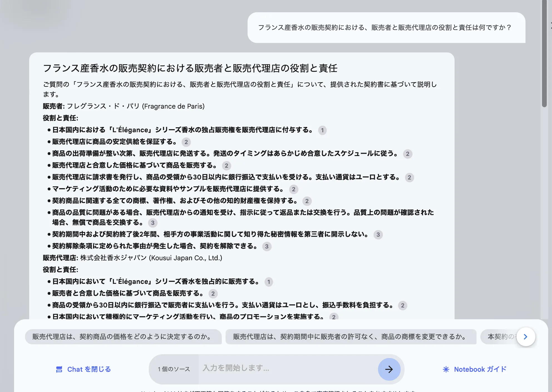Click the user question message bubble

pos(386,28)
